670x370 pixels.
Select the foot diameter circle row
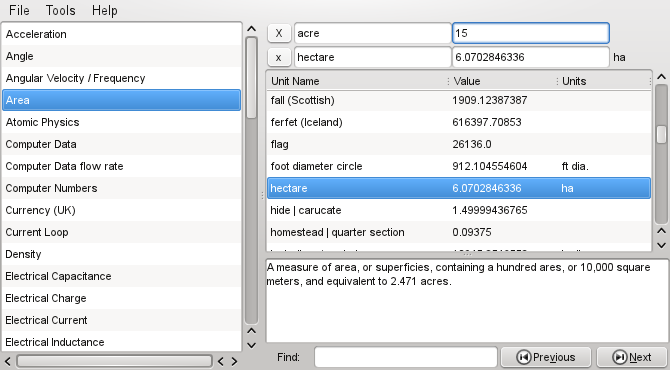(x=459, y=166)
